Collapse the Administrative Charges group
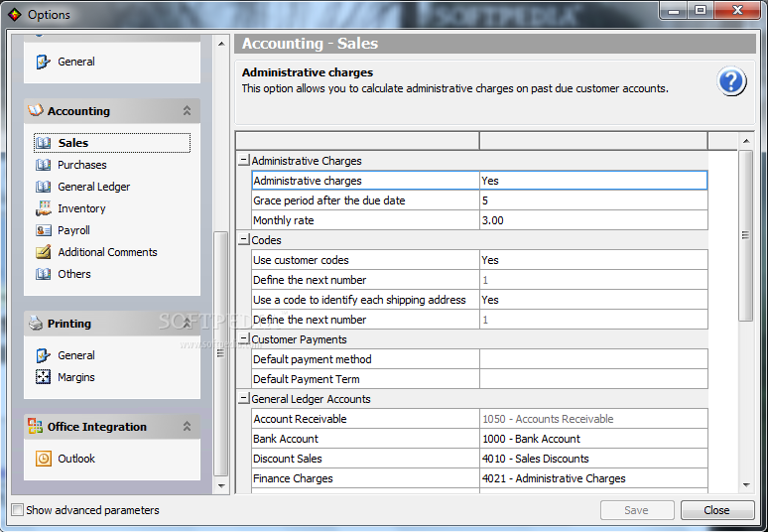 tap(243, 160)
